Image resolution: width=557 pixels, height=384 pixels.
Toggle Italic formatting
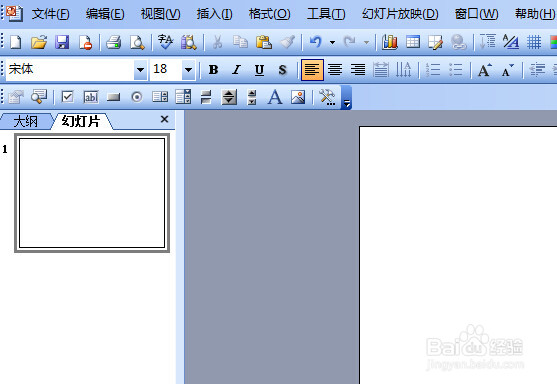pyautogui.click(x=237, y=70)
